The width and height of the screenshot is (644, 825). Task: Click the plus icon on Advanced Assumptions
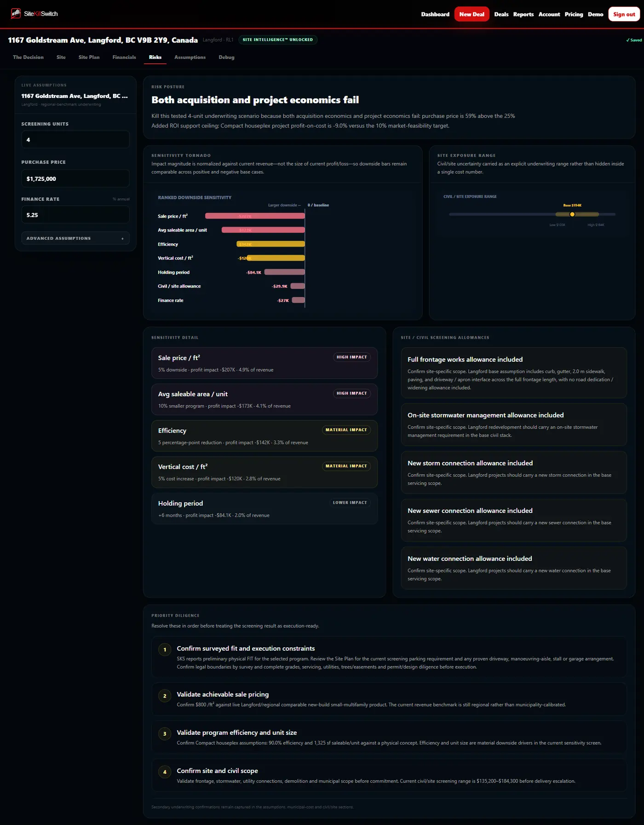click(122, 238)
